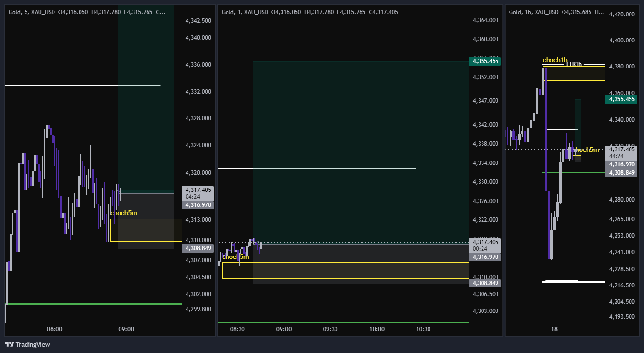The height and width of the screenshot is (353, 644).
Task: Select the green long-position target zone in the 1-minute chart
Action: point(361,152)
